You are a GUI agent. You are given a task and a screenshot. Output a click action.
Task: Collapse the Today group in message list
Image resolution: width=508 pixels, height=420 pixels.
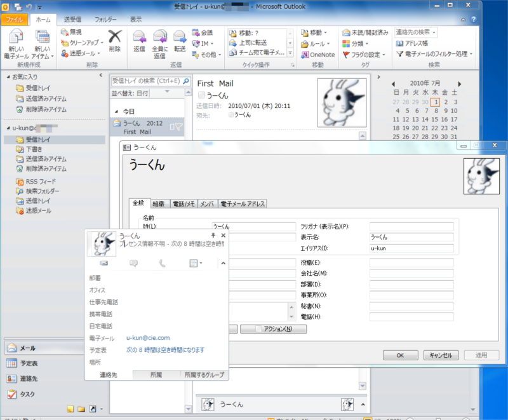point(116,111)
